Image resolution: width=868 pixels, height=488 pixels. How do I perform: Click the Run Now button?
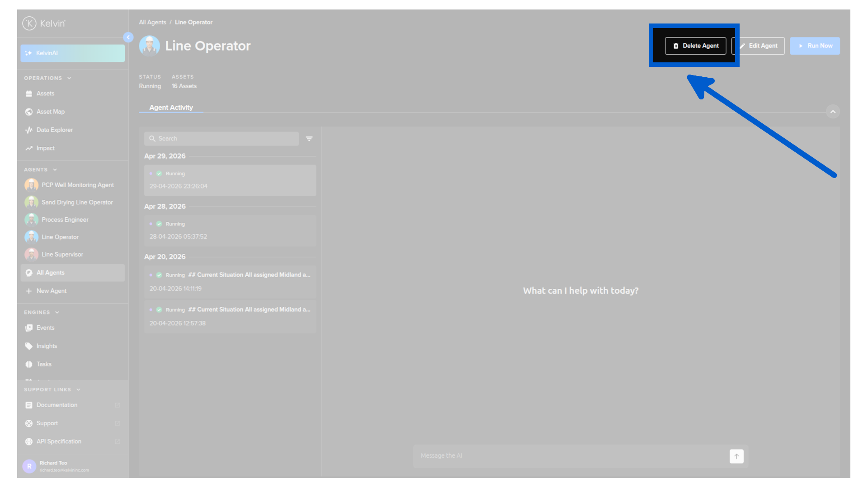click(815, 46)
